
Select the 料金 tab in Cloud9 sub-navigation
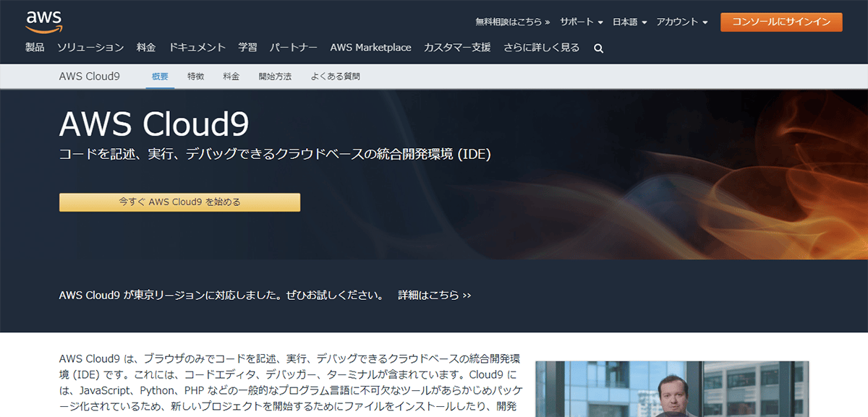pos(231,77)
